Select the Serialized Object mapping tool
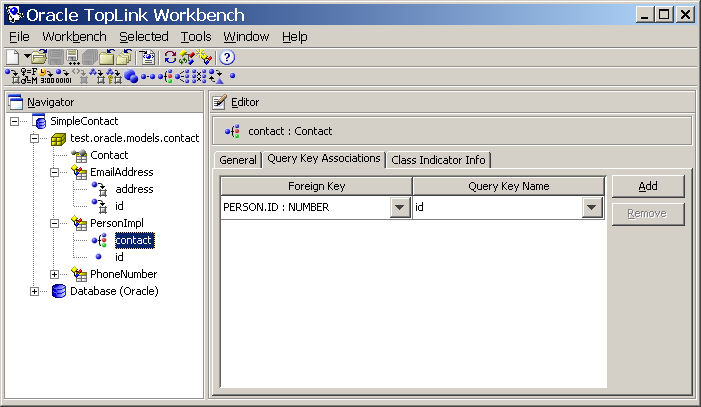701x407 pixels. 63,76
